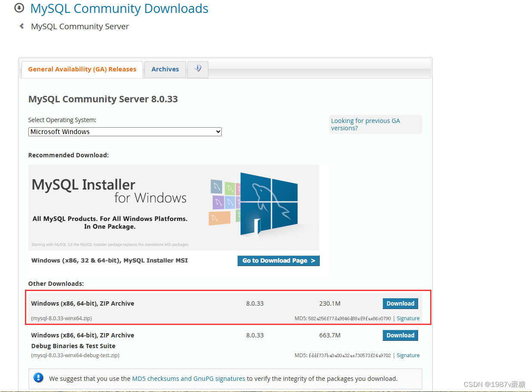Click the download arrow icon beside page title
This screenshot has height=392, width=532.
[19, 8]
